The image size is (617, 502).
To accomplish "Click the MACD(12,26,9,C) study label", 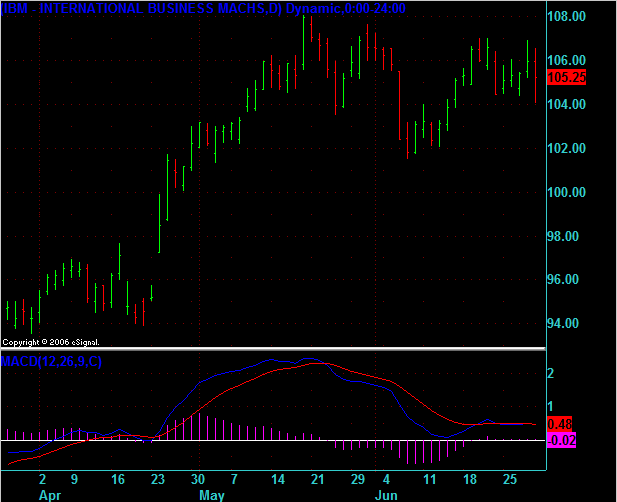I will tap(51, 361).
